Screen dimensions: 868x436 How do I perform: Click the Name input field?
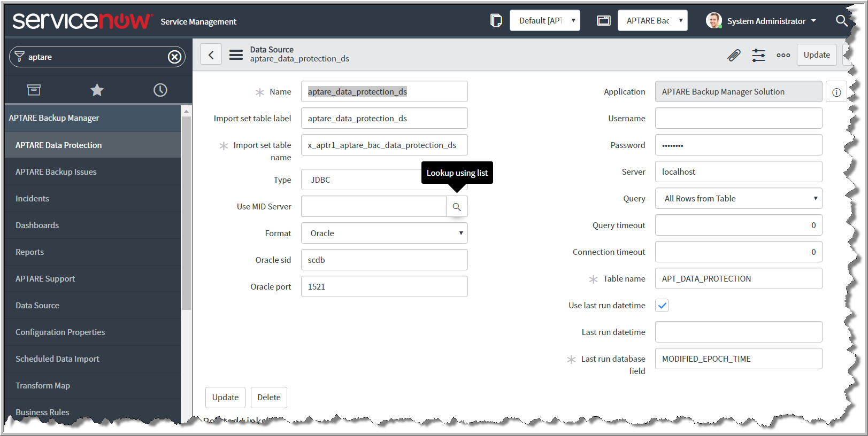(385, 91)
